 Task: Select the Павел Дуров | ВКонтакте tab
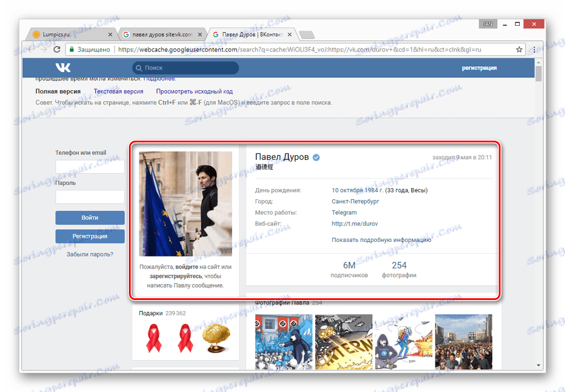coord(252,35)
